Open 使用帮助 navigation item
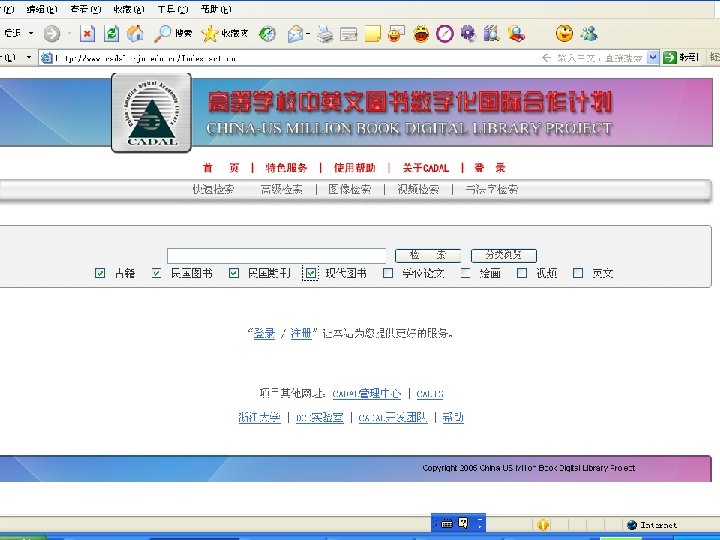This screenshot has height=540, width=720. pyautogui.click(x=354, y=168)
